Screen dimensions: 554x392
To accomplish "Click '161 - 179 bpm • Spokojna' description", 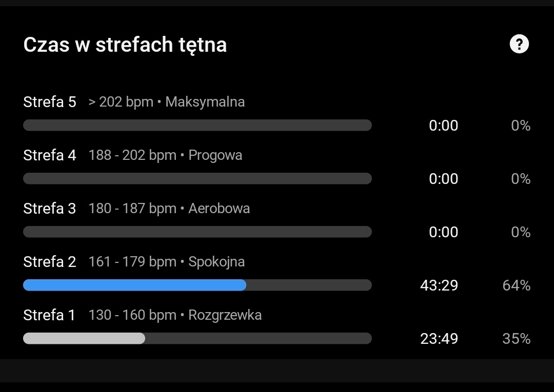I will tap(167, 262).
